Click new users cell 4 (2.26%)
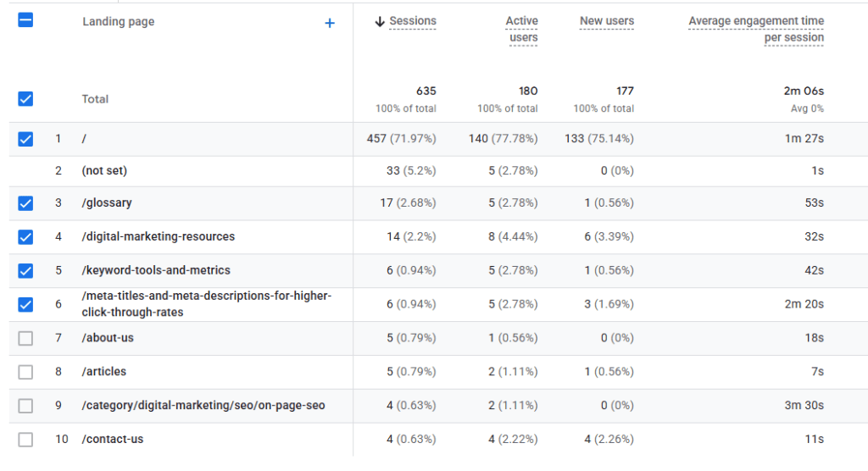Viewport: 868px width, 471px height. (x=609, y=439)
